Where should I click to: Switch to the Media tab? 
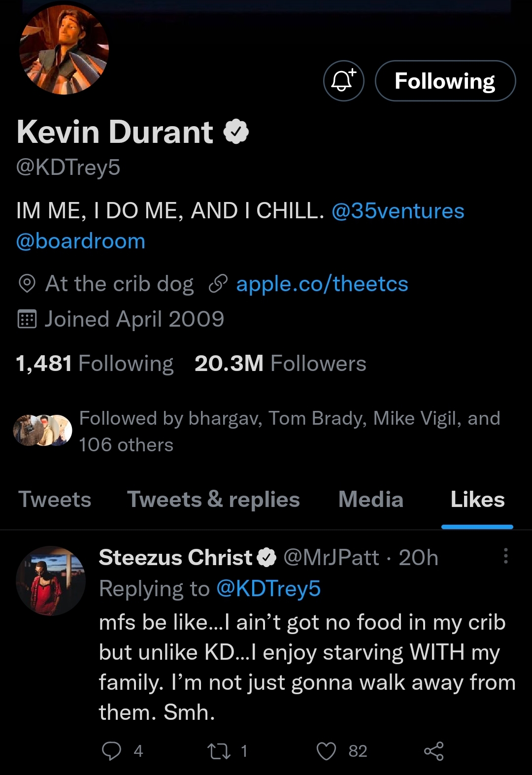tap(371, 500)
